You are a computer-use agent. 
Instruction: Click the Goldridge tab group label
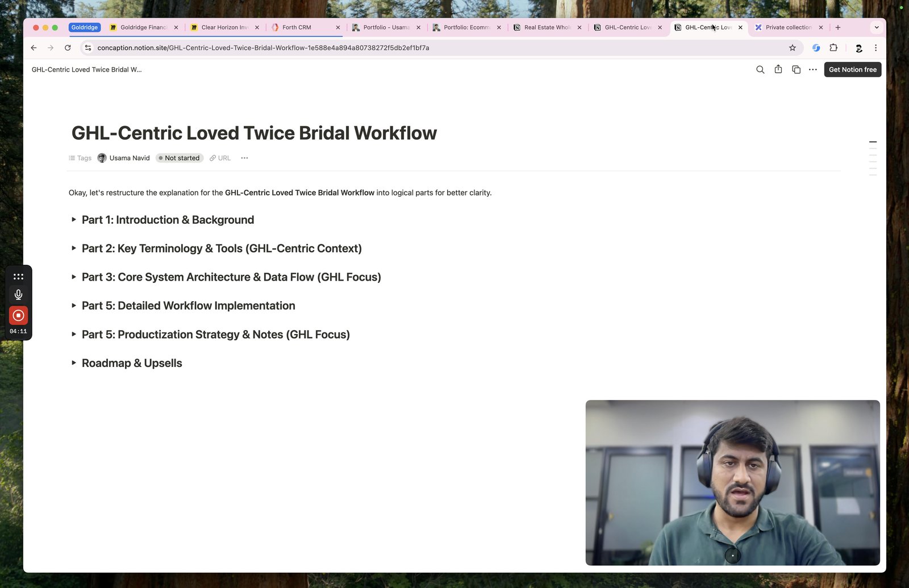(x=85, y=27)
